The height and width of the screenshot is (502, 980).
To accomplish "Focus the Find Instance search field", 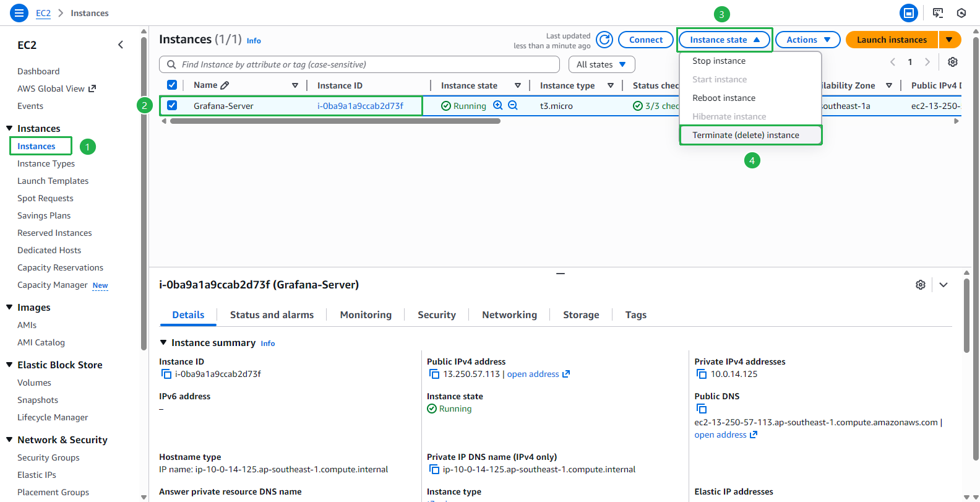I will pyautogui.click(x=359, y=64).
